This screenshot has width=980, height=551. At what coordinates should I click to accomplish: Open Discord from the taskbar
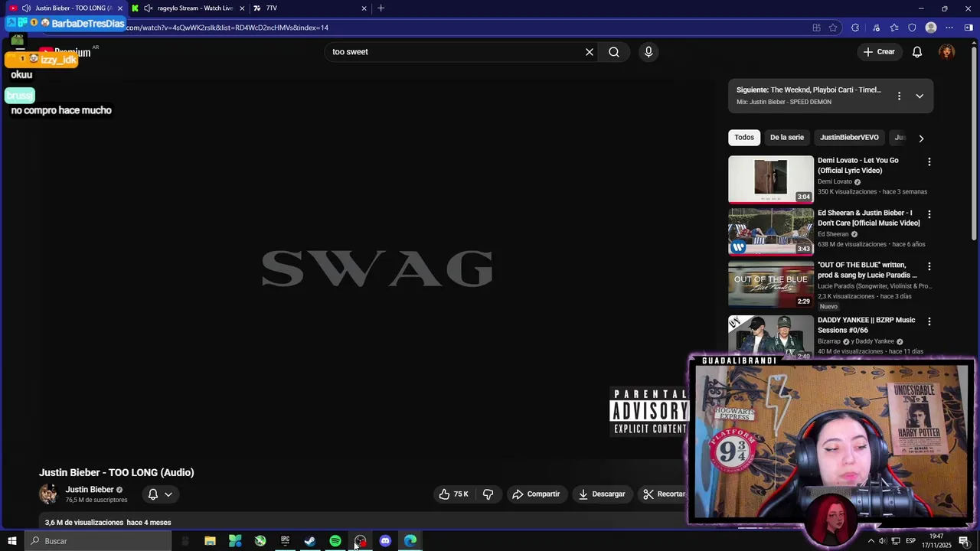385,541
